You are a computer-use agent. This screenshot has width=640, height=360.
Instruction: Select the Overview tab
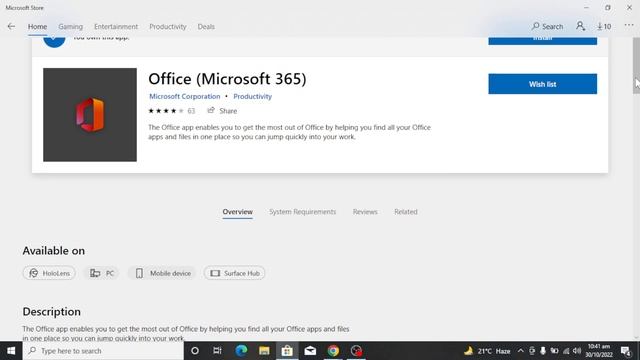(238, 212)
